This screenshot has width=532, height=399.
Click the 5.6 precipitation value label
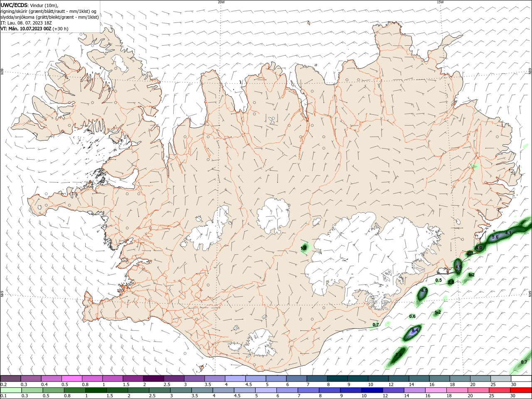pos(495,237)
